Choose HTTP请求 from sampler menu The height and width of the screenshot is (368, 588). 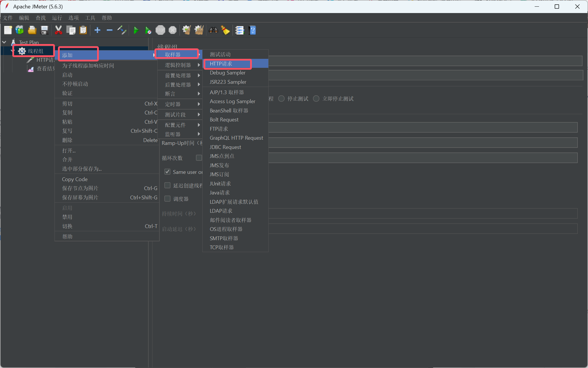pyautogui.click(x=221, y=64)
